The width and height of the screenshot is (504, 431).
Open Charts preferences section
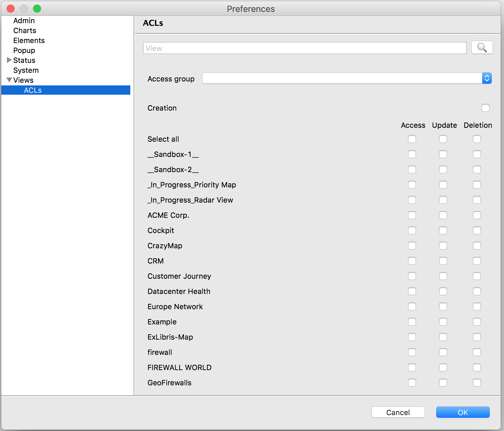24,30
